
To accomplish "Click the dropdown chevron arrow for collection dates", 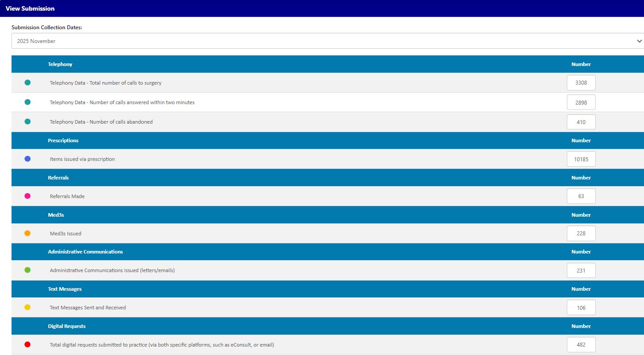I will tap(639, 41).
